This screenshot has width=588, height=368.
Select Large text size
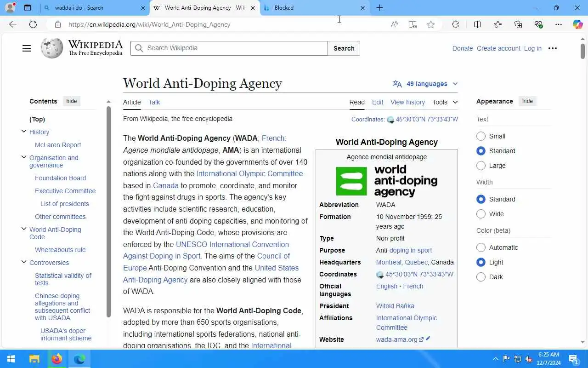tap(481, 166)
